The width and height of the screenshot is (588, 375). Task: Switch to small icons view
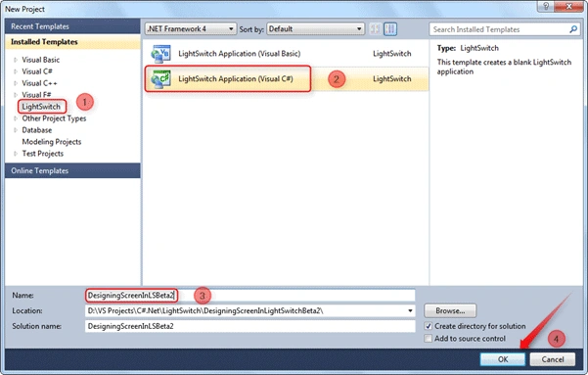pyautogui.click(x=375, y=29)
